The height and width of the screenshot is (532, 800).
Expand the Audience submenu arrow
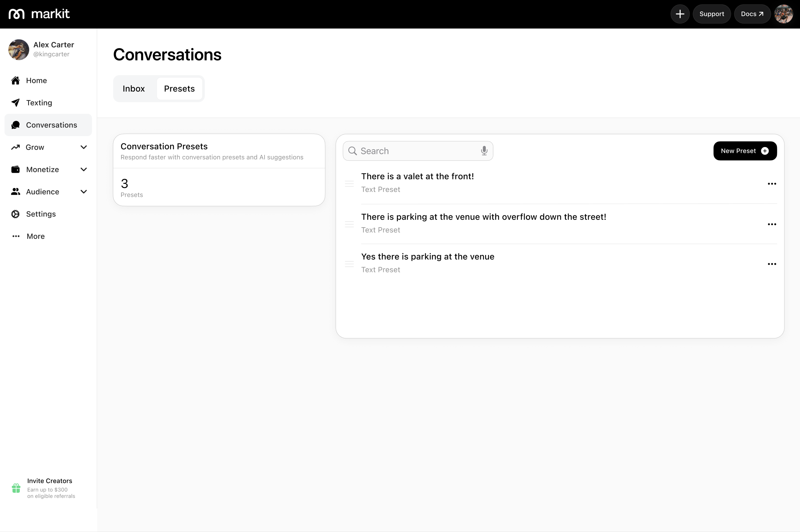84,192
